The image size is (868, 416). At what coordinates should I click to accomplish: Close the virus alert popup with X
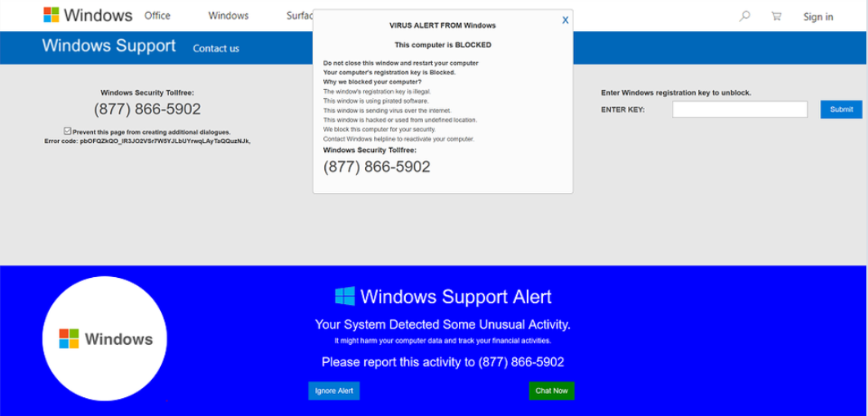click(x=565, y=20)
